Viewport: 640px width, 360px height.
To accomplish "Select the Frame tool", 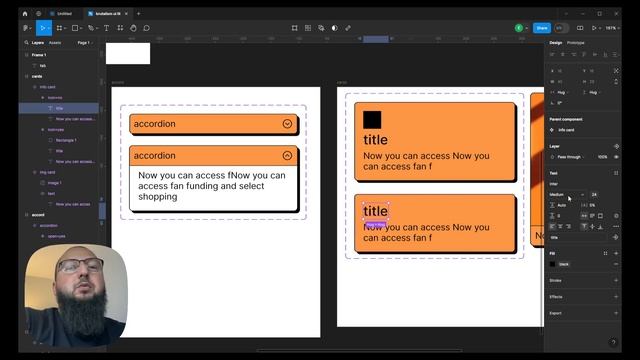I will click(x=59, y=28).
